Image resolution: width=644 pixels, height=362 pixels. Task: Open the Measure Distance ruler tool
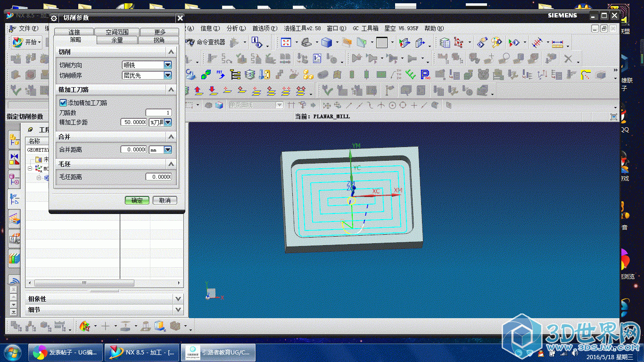click(x=558, y=43)
